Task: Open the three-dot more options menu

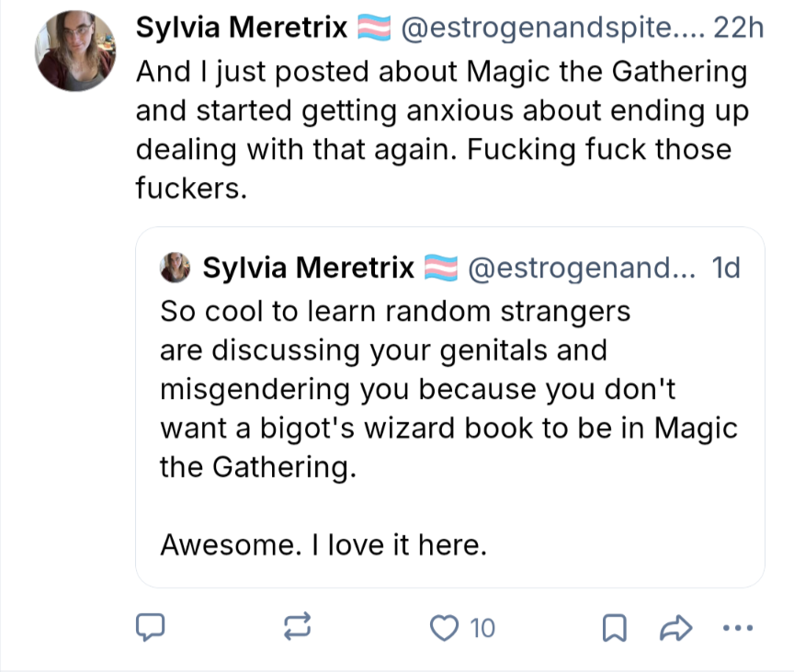Action: pyautogui.click(x=738, y=628)
